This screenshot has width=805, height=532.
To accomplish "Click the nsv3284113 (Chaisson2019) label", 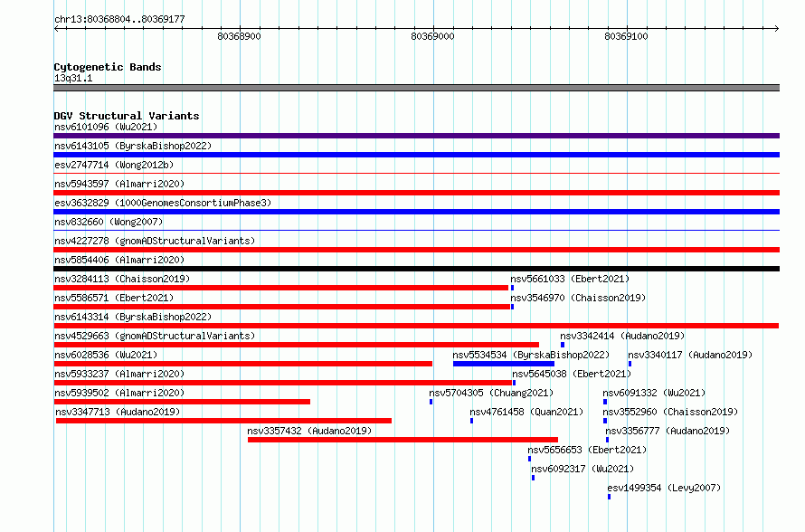I will tap(122, 279).
